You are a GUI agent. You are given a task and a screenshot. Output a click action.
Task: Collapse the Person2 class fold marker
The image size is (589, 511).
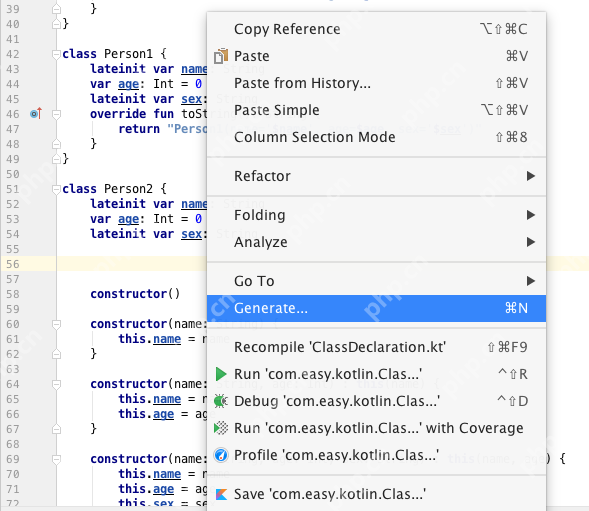click(56, 189)
